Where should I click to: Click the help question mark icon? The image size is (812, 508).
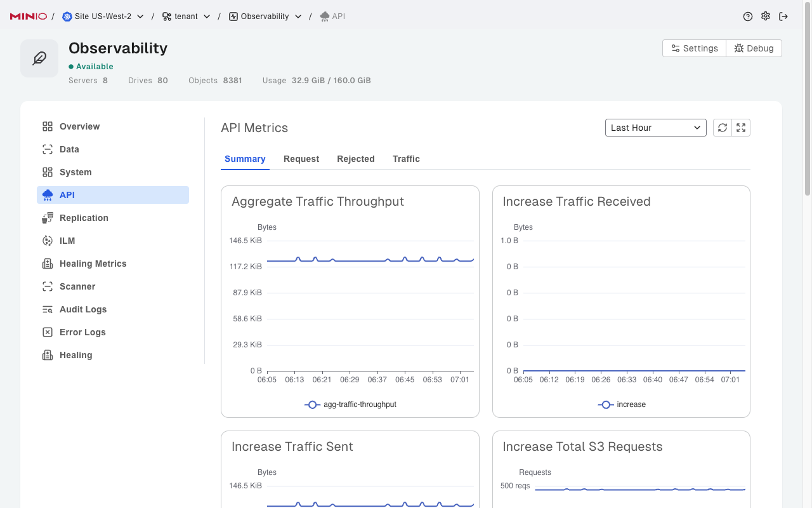point(748,17)
